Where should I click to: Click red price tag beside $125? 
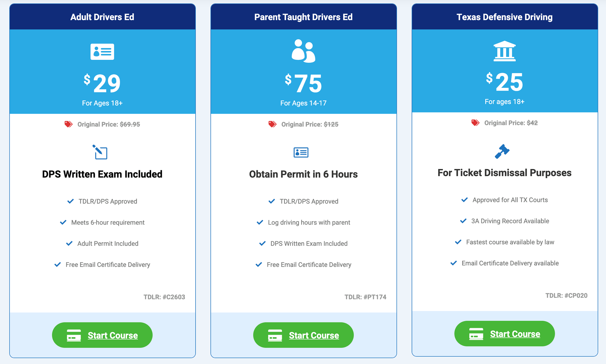click(x=272, y=124)
